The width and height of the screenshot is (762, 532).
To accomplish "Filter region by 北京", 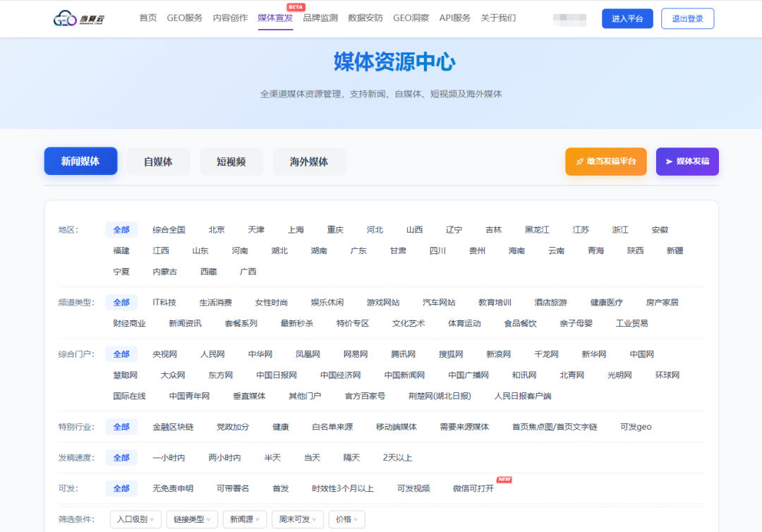I will (217, 230).
